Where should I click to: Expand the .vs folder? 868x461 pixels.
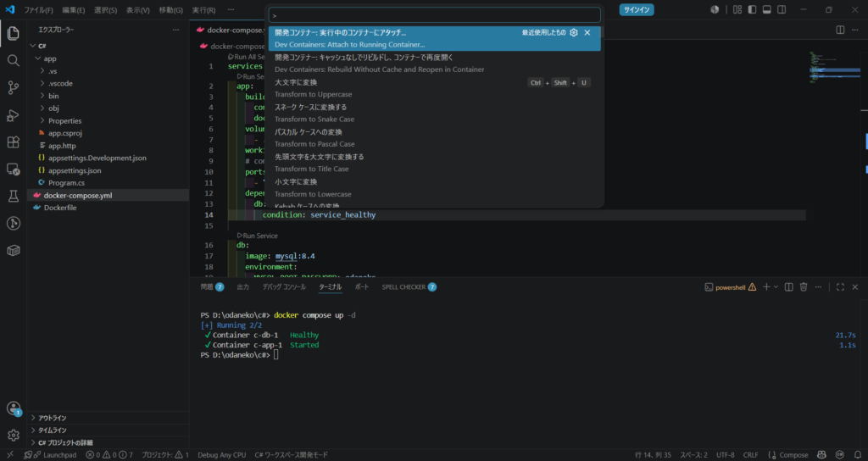42,71
